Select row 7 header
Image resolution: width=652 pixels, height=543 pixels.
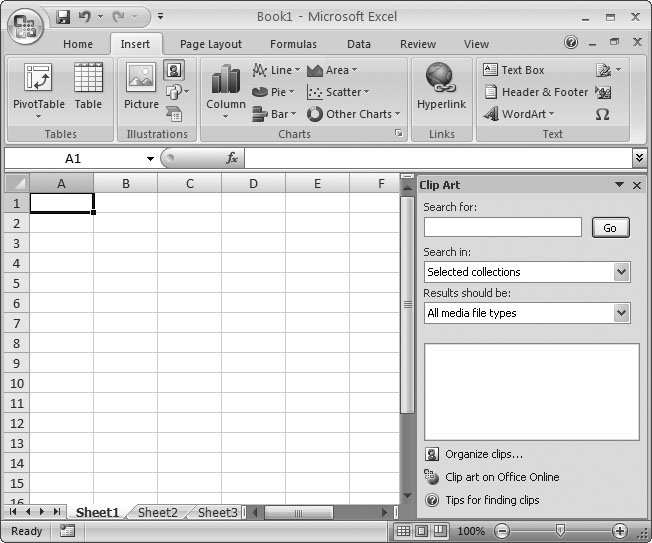pyautogui.click(x=17, y=323)
